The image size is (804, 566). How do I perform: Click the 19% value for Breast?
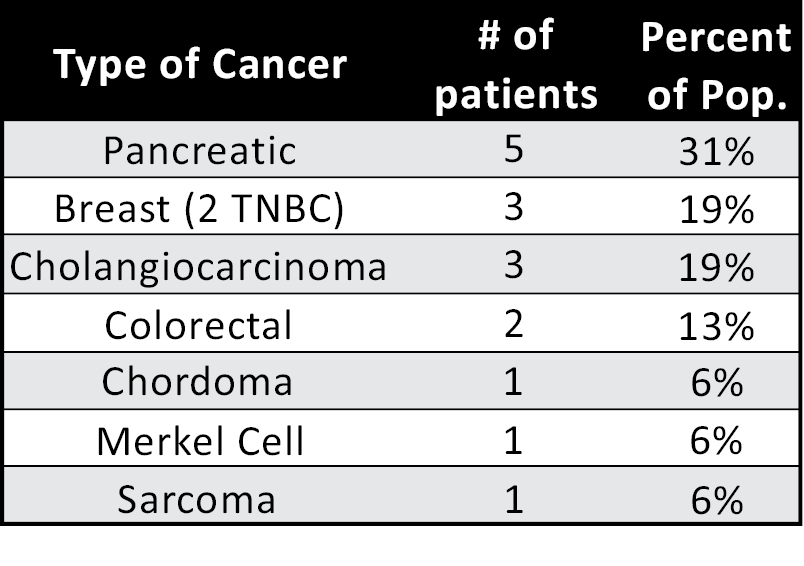pos(714,209)
